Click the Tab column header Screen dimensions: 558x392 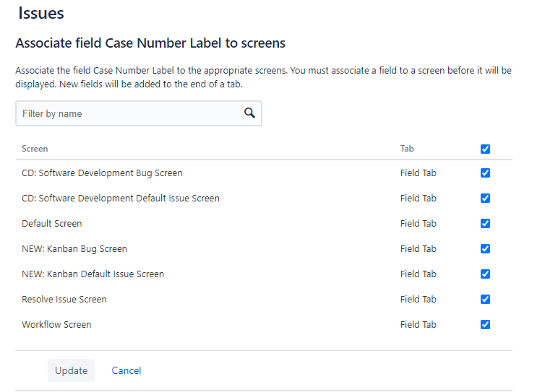407,149
